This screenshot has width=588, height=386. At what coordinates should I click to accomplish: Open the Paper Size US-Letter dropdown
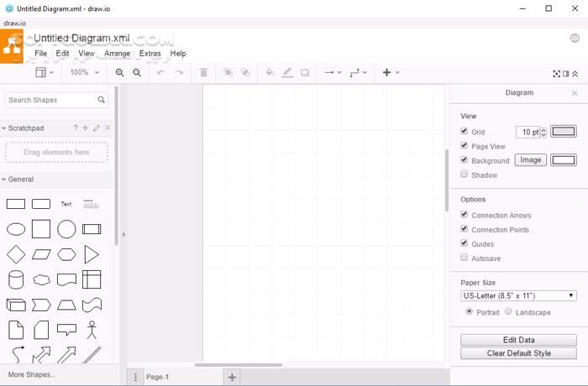(518, 295)
